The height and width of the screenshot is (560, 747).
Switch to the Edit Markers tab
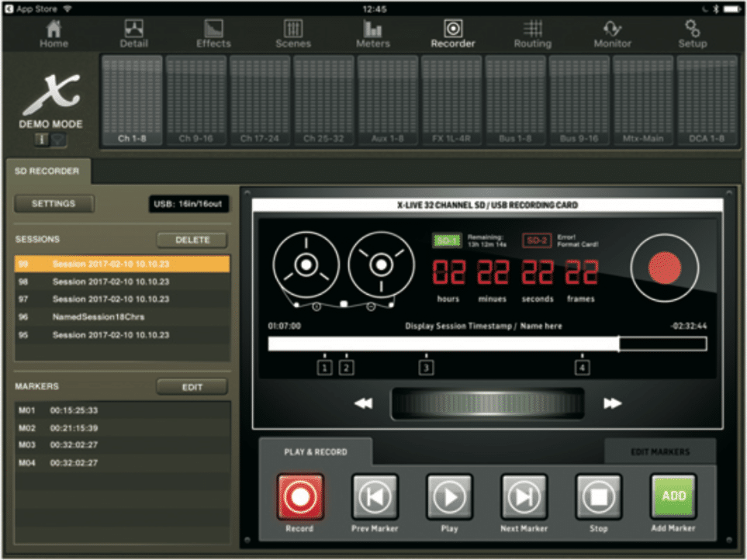click(x=659, y=451)
